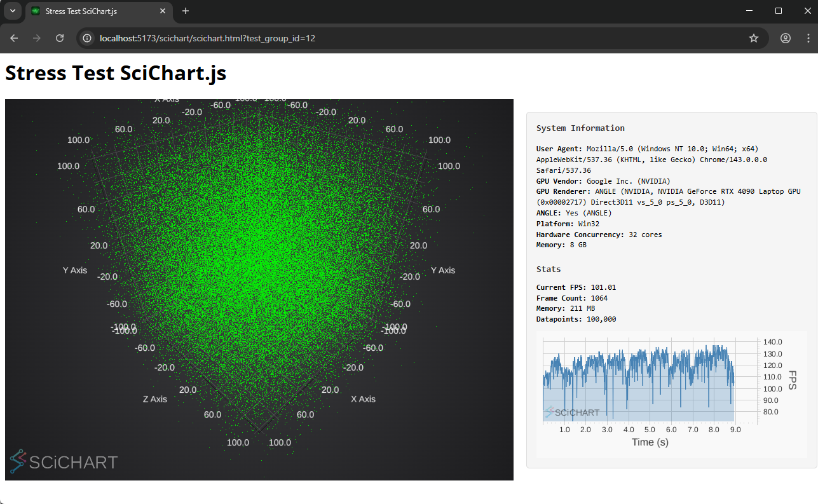
Task: Close the Stress Test SciChart.js tab
Action: (x=163, y=11)
